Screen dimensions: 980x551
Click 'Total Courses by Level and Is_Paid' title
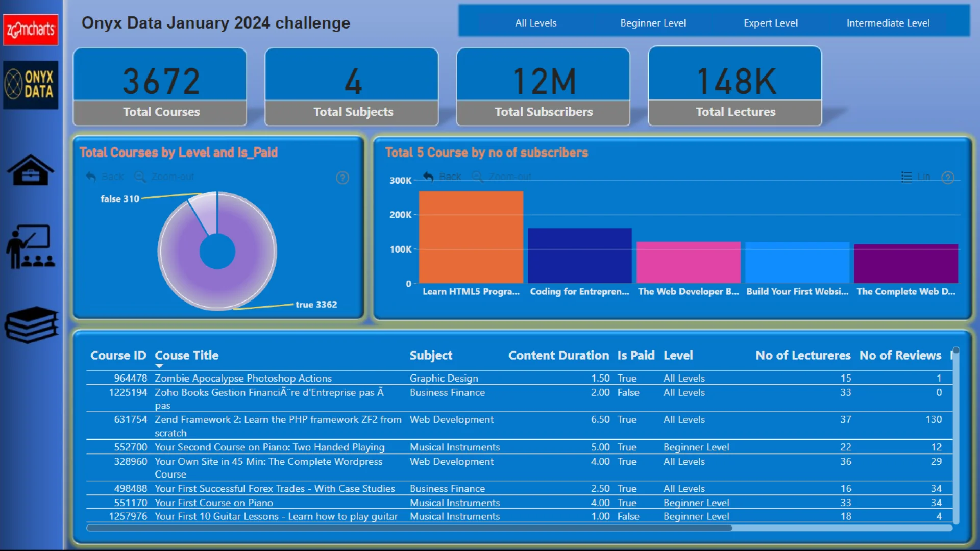(179, 153)
